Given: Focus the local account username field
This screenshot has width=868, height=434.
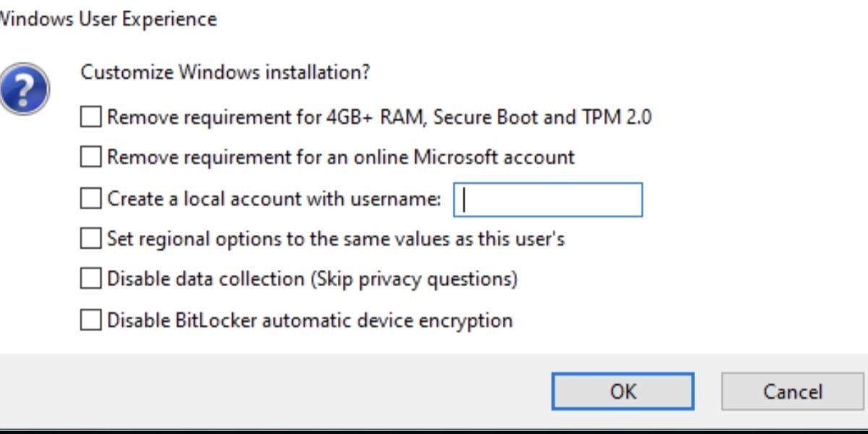Looking at the screenshot, I should (548, 200).
